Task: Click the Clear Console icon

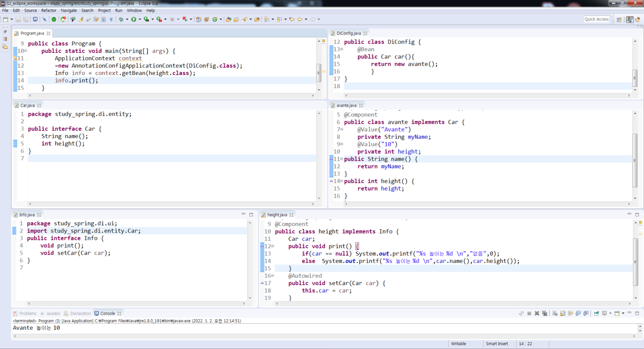Action: point(555,313)
